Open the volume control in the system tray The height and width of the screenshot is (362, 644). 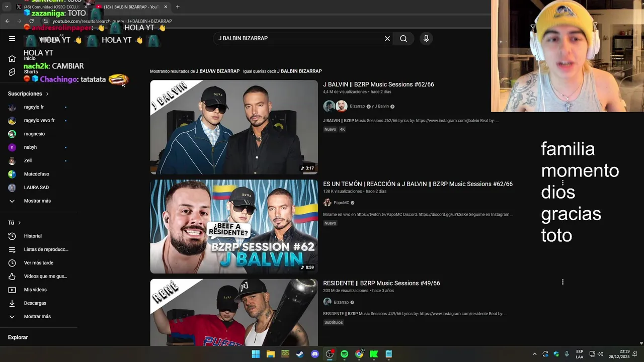coord(600,354)
